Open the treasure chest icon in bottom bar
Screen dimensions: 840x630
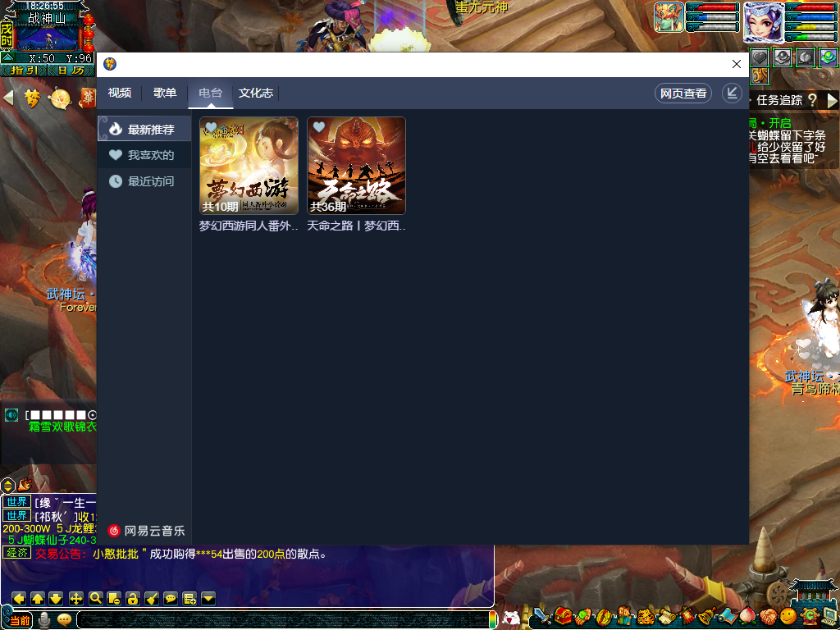coord(563,616)
